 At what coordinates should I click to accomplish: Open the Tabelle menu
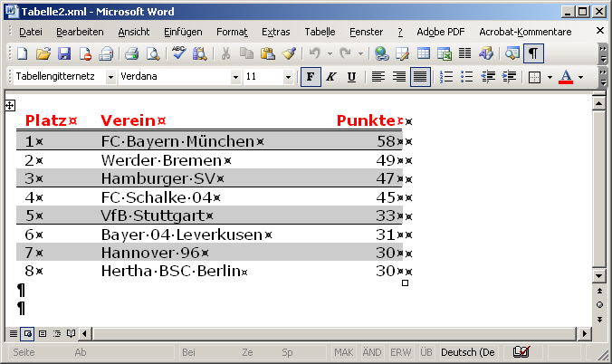pyautogui.click(x=320, y=32)
